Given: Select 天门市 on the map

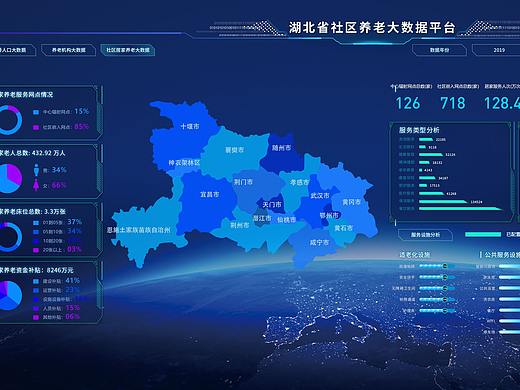Looking at the screenshot, I should pyautogui.click(x=272, y=204).
